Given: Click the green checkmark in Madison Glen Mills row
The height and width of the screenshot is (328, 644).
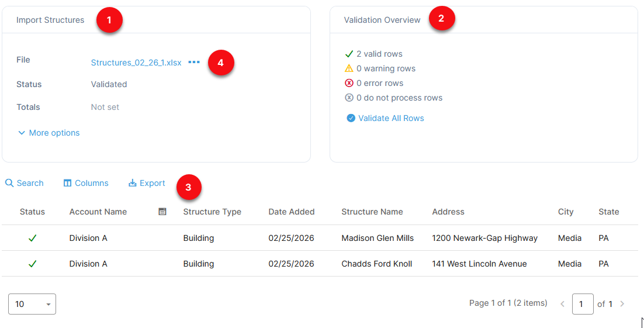Looking at the screenshot, I should tap(32, 238).
